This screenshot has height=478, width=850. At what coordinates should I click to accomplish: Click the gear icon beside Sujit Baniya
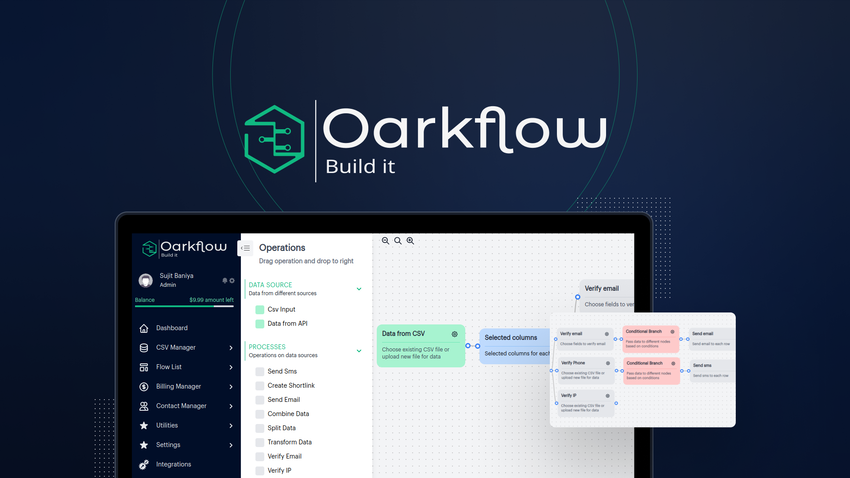(x=232, y=281)
